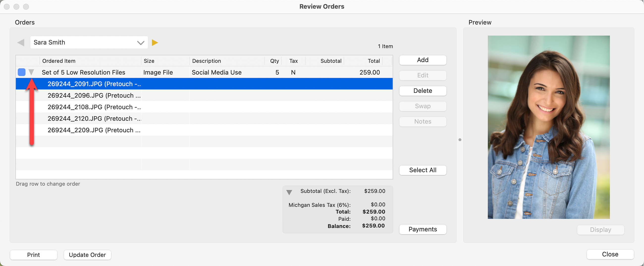Viewport: 644px width, 266px height.
Task: Collapse the order totals summary triangle
Action: pyautogui.click(x=289, y=192)
